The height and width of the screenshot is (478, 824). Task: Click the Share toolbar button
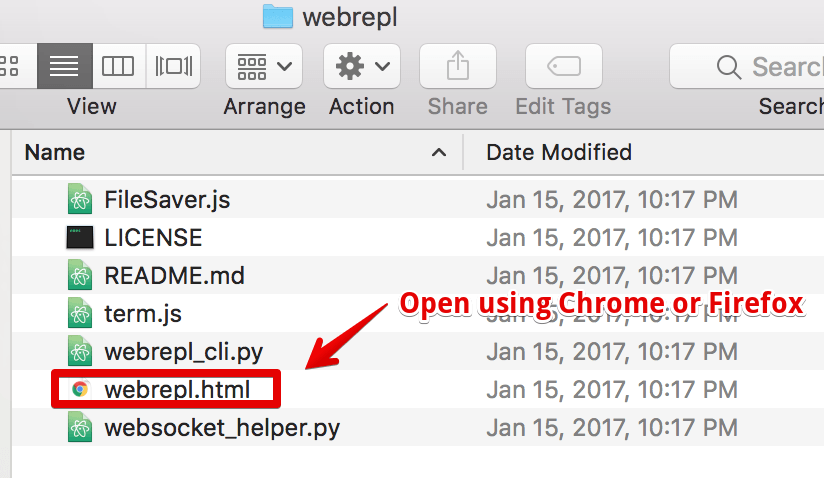(458, 66)
